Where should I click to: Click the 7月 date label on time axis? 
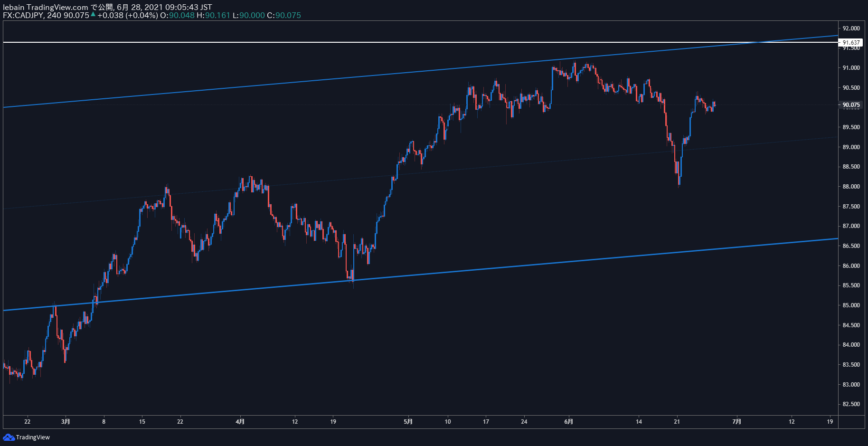coord(736,422)
